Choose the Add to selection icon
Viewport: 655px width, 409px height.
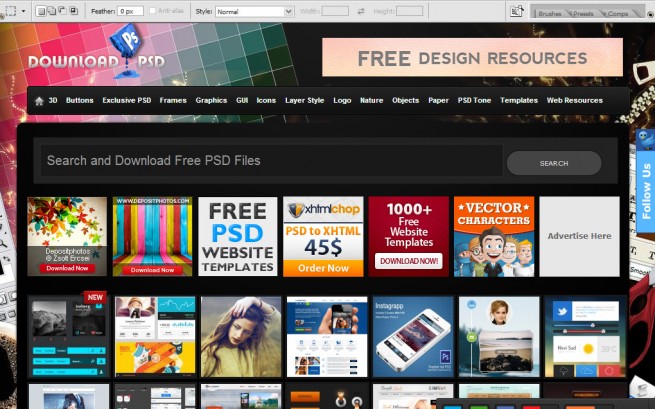coord(51,11)
